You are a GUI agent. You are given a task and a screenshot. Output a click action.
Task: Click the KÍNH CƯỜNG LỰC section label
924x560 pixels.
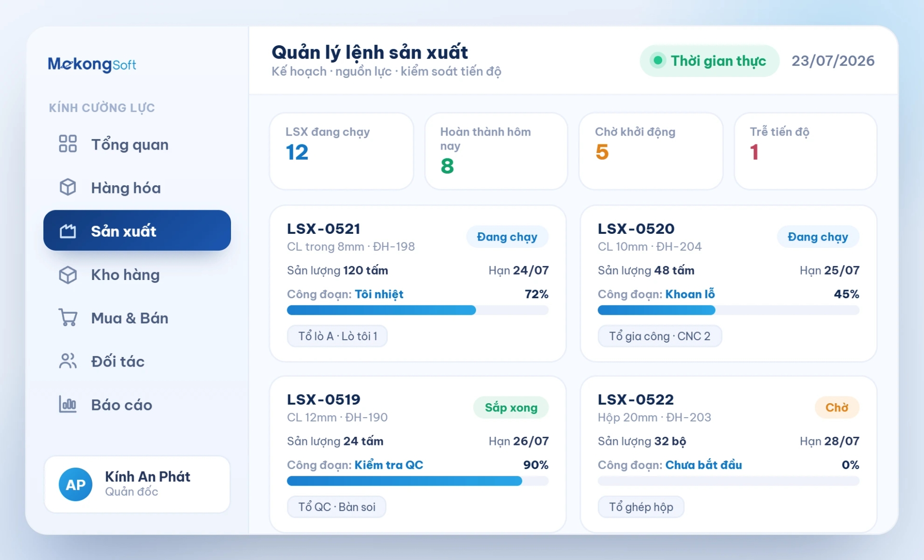102,108
